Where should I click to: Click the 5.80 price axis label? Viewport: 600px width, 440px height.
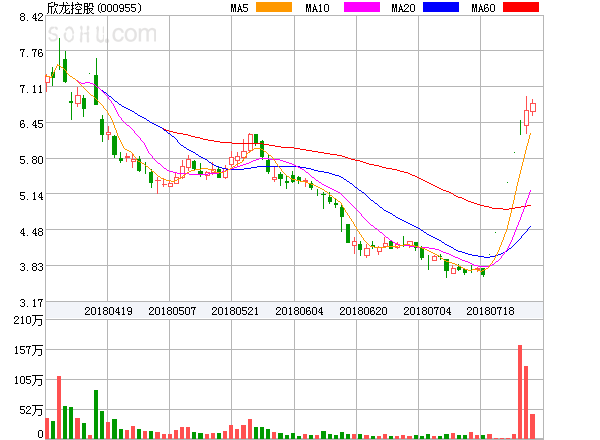(x=31, y=160)
